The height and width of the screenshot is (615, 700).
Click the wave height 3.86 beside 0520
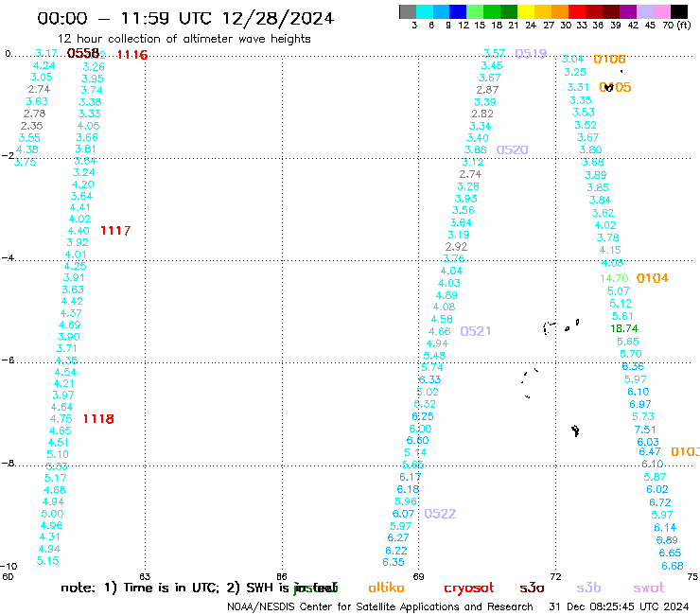(475, 150)
